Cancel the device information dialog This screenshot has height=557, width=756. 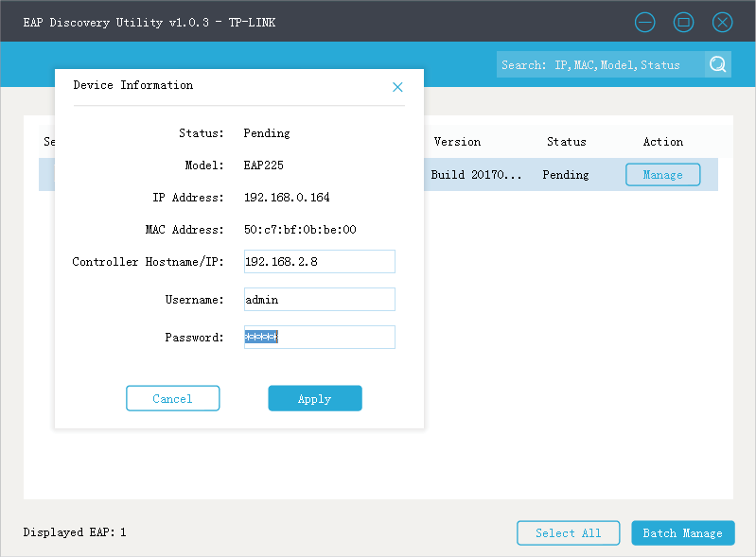(x=172, y=398)
